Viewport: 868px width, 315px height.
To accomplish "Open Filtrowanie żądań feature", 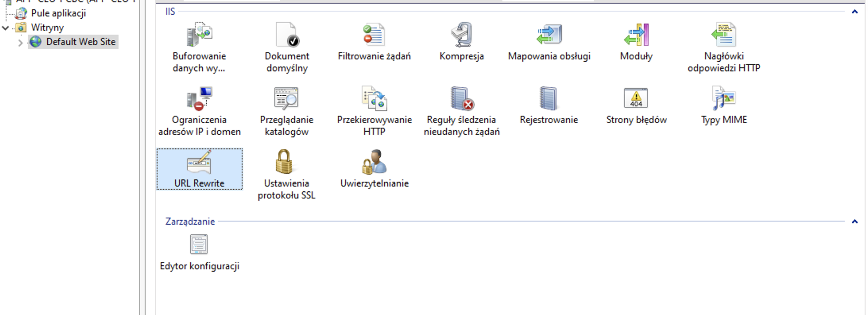I will coord(374,42).
